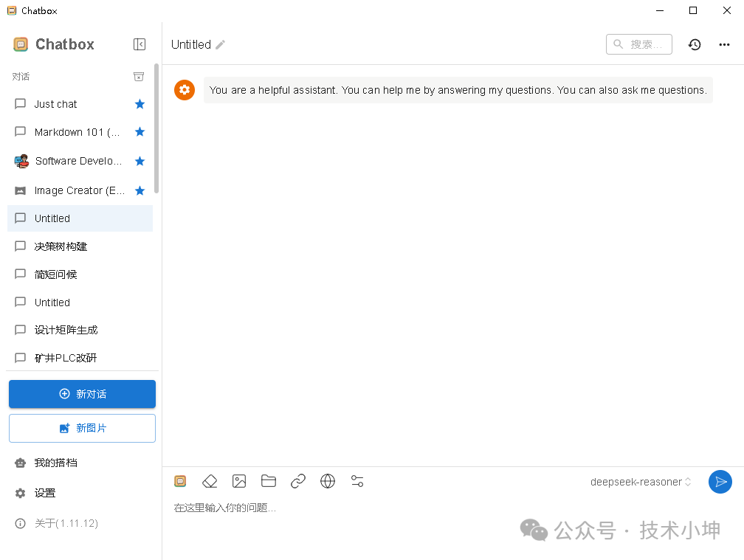
Task: Open the Just chat conversation
Action: click(80, 104)
